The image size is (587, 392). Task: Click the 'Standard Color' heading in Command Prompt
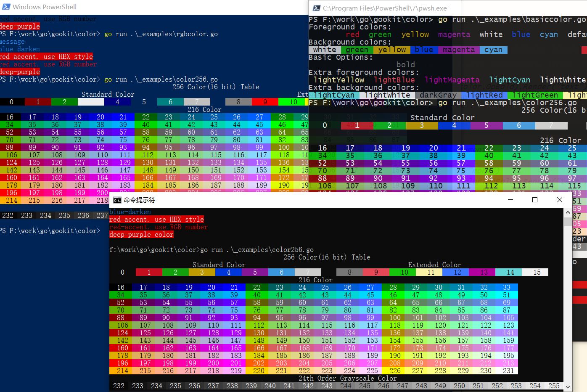tap(219, 265)
